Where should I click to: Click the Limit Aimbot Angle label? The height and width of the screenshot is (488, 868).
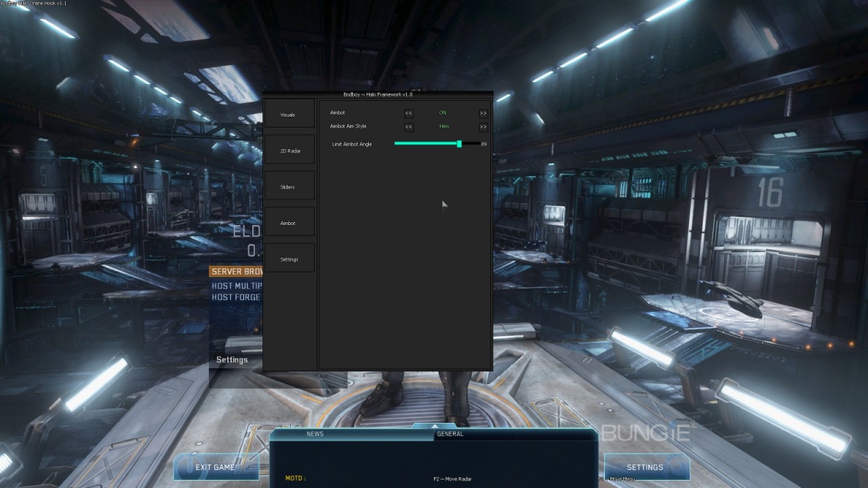click(x=352, y=144)
